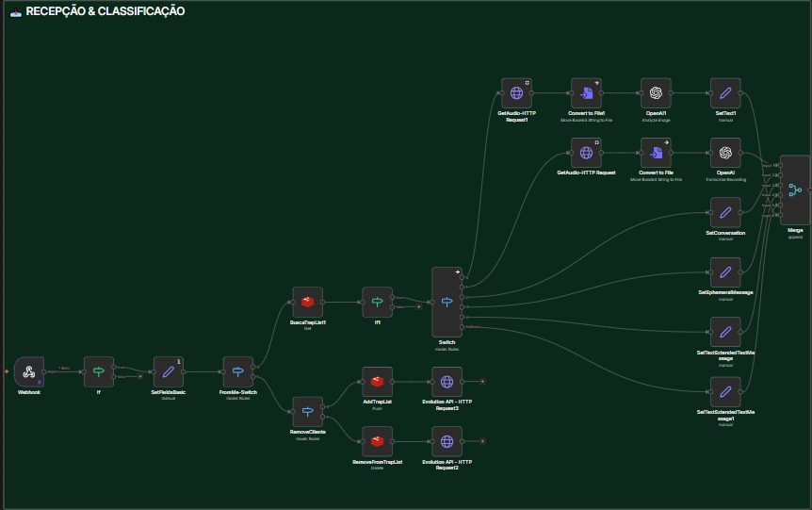This screenshot has width=812, height=510.
Task: Select the OpenAI Transcribe Recording node
Action: pos(725,153)
